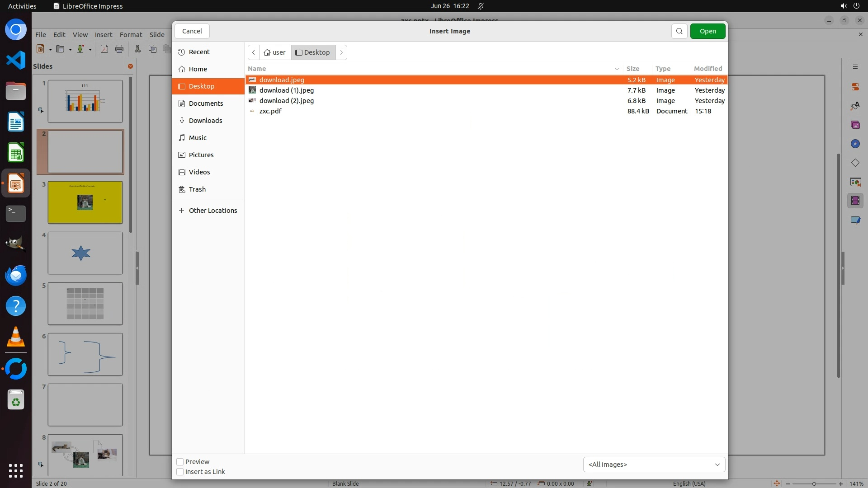
Task: Launch VLC from the dock
Action: (x=16, y=337)
